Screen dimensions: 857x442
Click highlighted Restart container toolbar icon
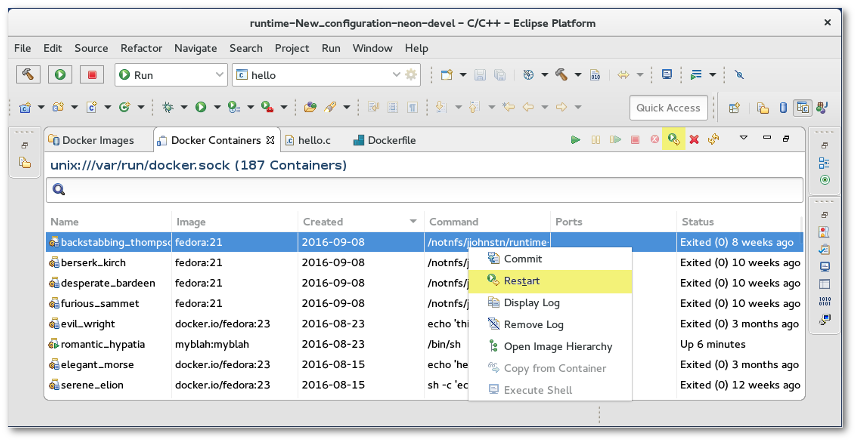[x=673, y=139]
